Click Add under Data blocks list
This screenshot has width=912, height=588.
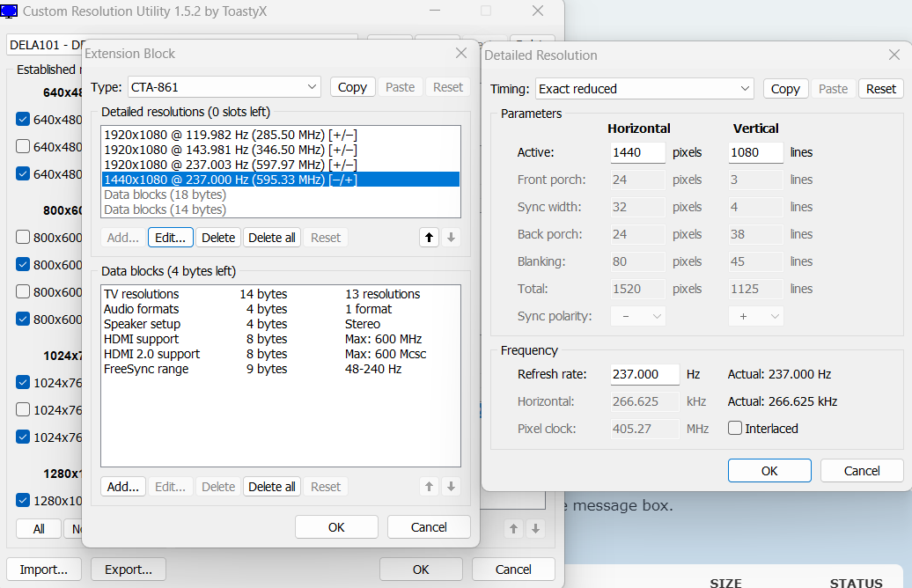coord(123,487)
